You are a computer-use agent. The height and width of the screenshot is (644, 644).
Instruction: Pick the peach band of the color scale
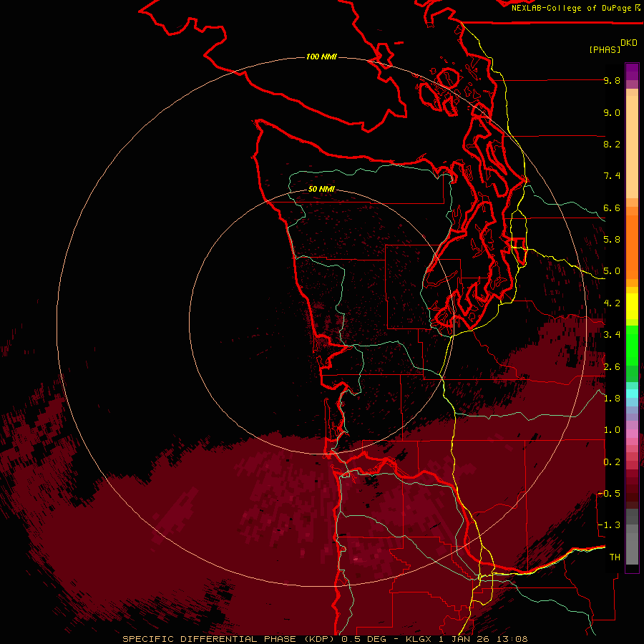pyautogui.click(x=632, y=147)
